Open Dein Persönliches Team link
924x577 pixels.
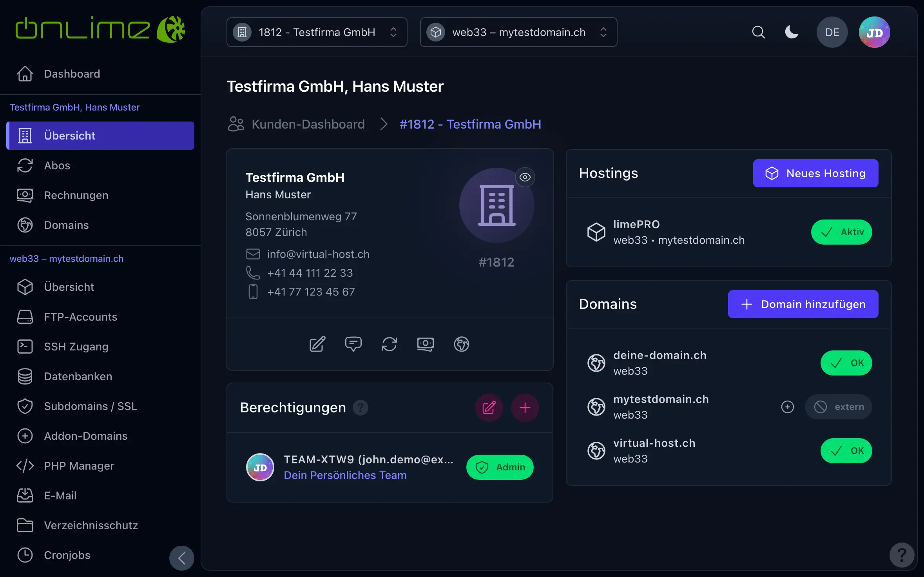[x=345, y=475]
